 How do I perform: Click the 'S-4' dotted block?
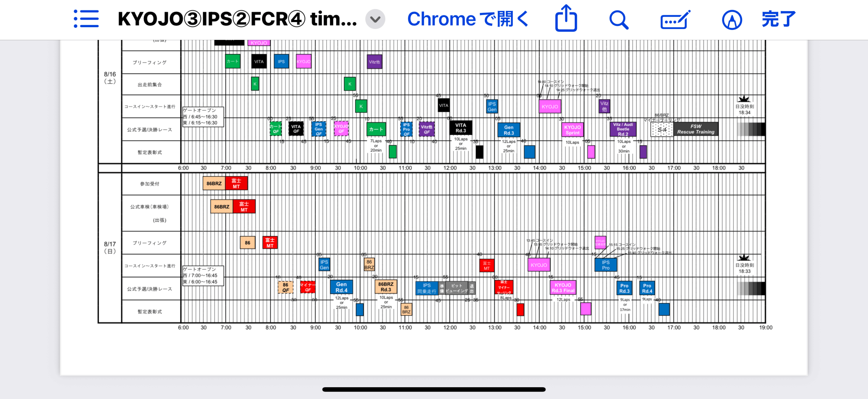(662, 129)
